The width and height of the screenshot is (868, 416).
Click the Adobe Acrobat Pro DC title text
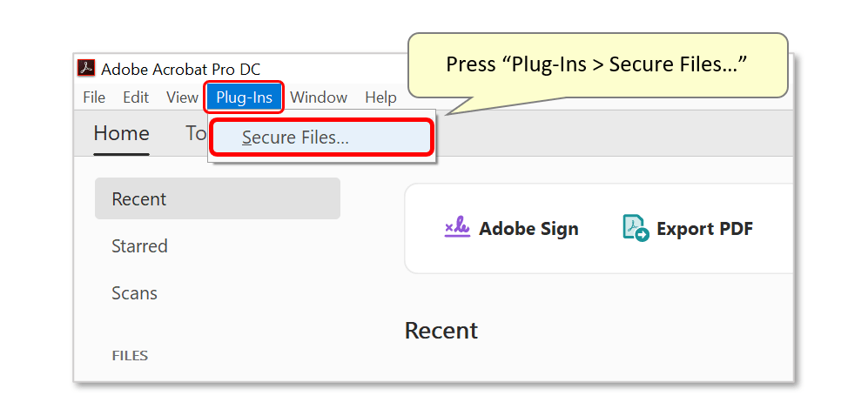[x=180, y=69]
